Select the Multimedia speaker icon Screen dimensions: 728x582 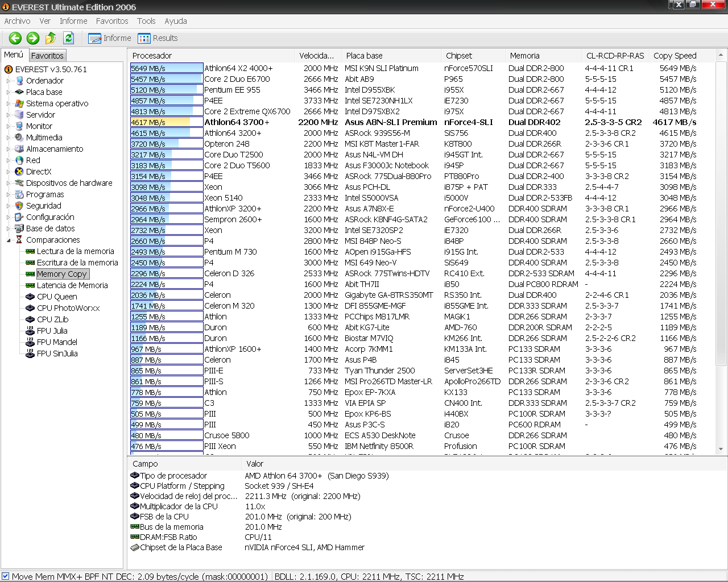[x=19, y=138]
